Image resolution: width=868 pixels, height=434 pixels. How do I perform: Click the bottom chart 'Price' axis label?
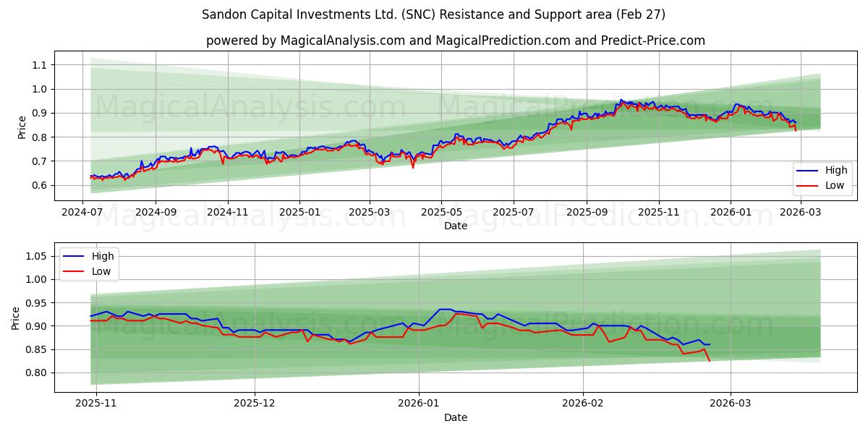point(16,318)
